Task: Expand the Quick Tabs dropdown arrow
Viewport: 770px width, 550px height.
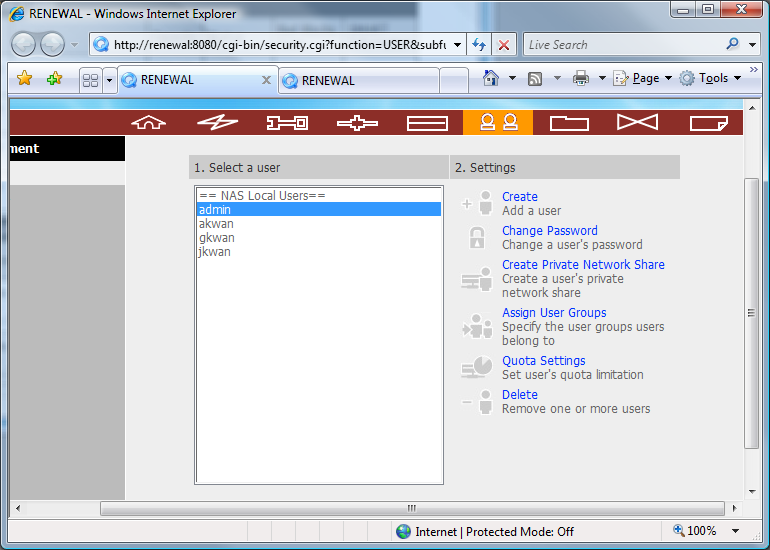Action: click(109, 79)
